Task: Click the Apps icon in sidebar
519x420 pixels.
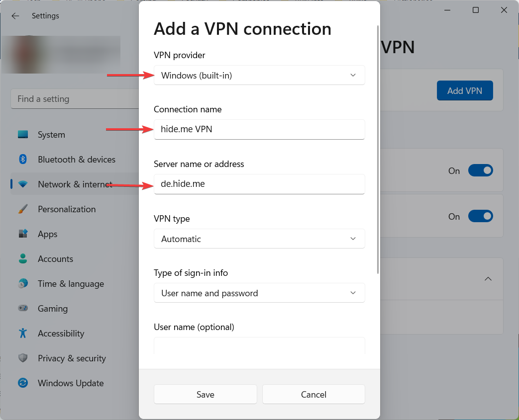Action: click(23, 234)
